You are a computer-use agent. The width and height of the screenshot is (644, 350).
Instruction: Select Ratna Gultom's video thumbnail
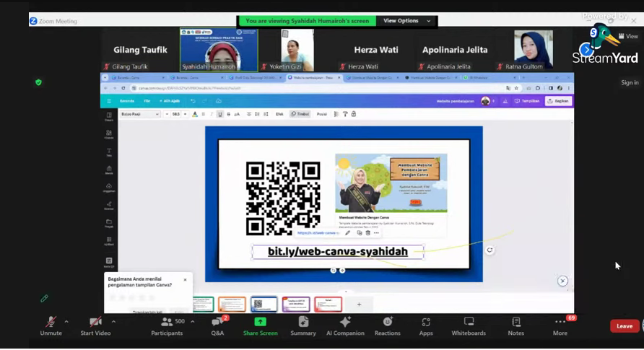(x=533, y=50)
